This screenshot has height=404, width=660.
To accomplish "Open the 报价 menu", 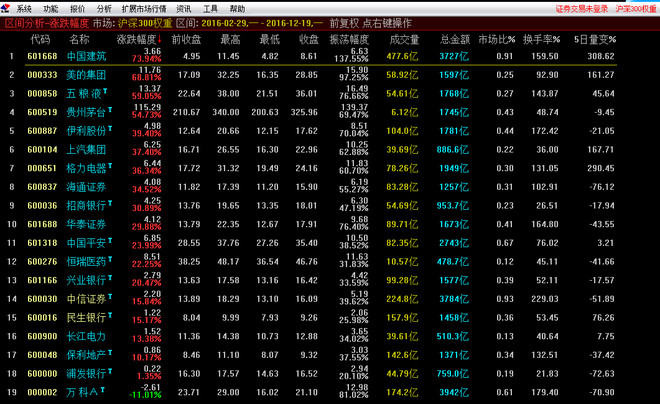I will point(77,9).
